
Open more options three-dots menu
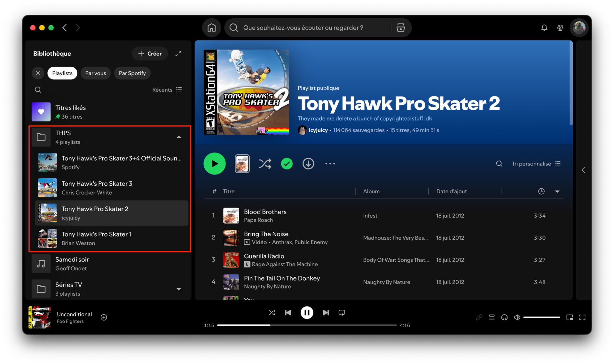[x=330, y=164]
